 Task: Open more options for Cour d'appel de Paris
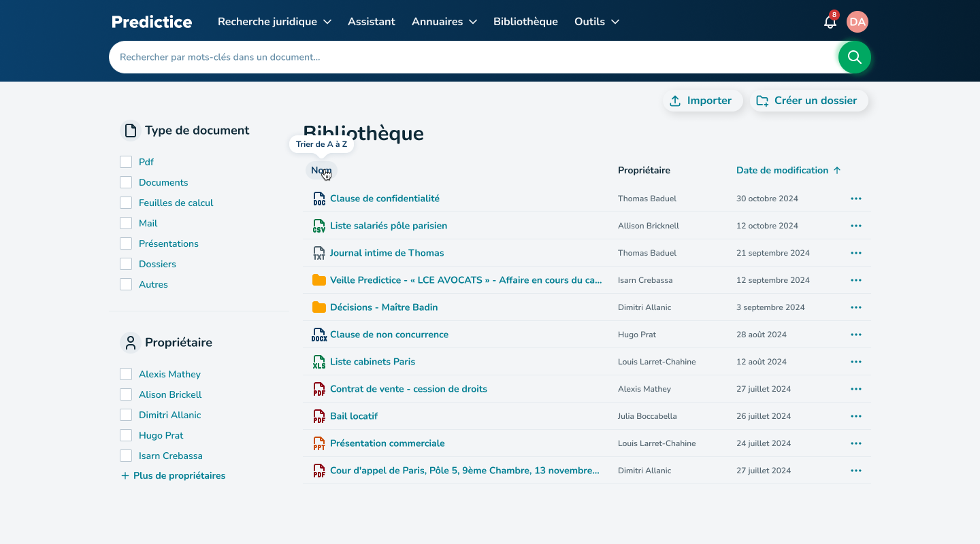pos(856,471)
